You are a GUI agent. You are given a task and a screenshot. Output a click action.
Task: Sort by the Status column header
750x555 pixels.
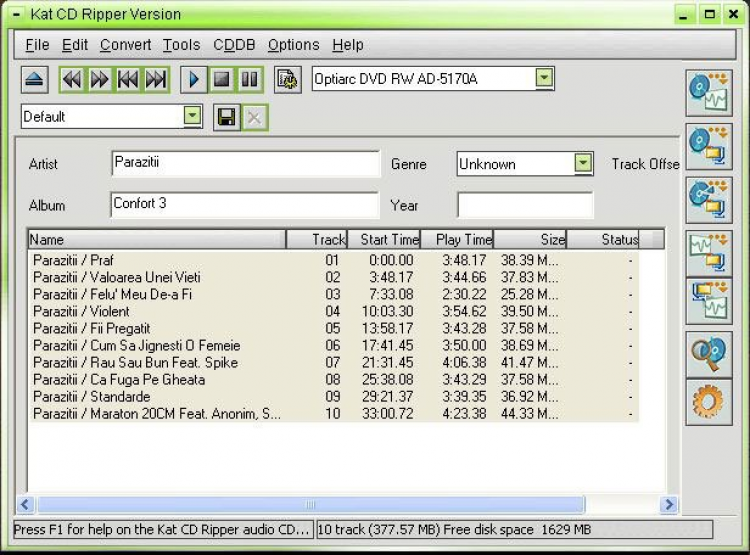tap(603, 239)
